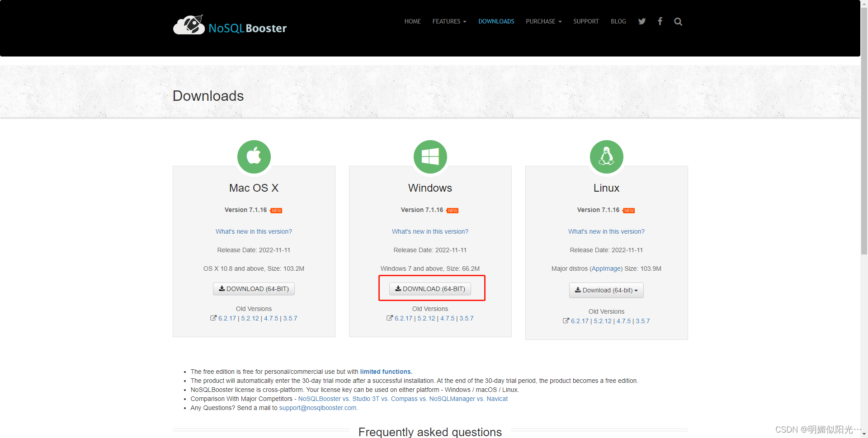The image size is (868, 438).
Task: Click external-link icon in Linux old versions
Action: point(566,321)
